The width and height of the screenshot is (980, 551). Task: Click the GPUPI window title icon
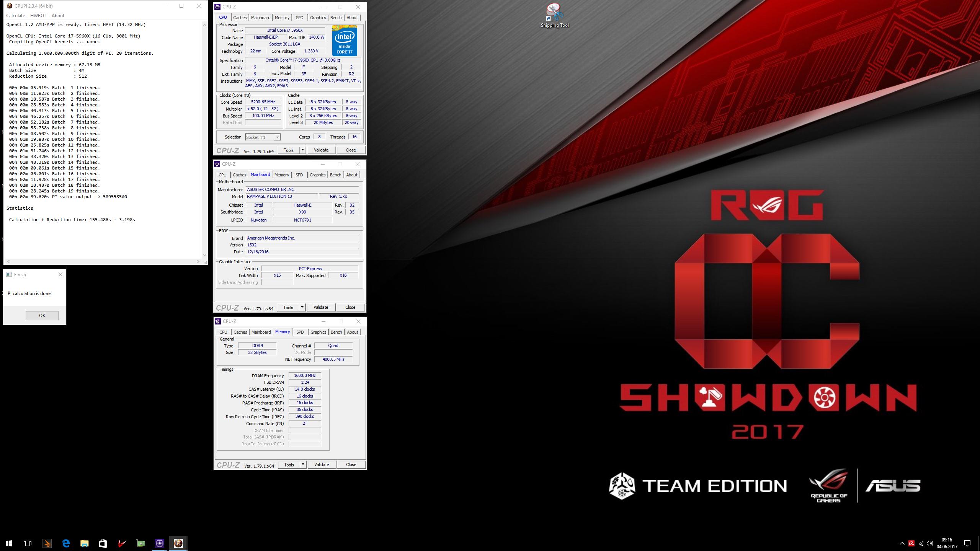click(x=10, y=6)
